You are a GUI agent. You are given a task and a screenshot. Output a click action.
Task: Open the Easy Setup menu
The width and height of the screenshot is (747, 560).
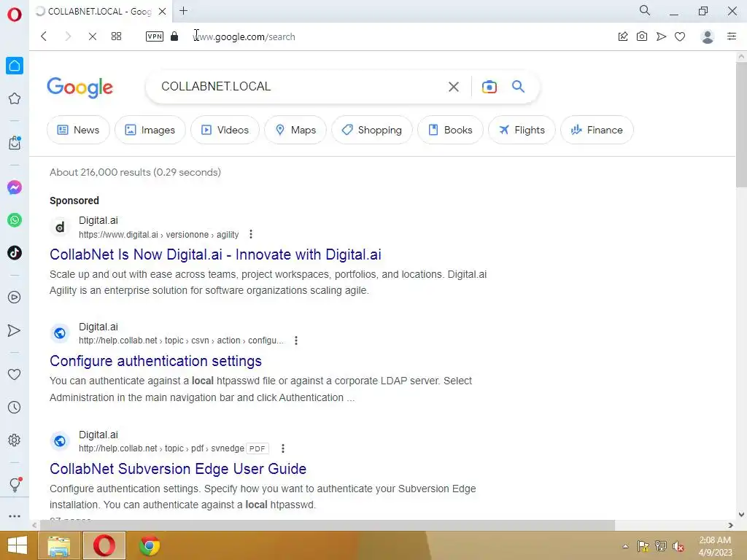click(732, 36)
